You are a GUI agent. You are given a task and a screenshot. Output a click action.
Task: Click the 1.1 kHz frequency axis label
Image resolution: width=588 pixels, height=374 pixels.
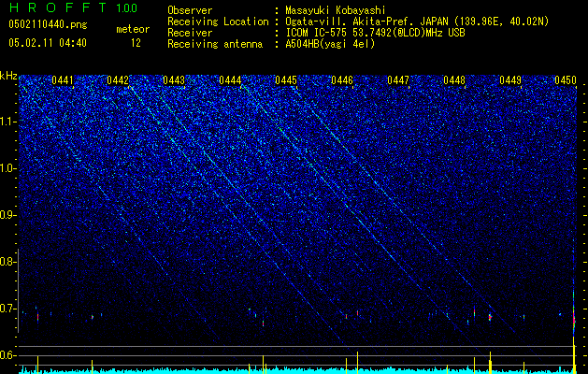pyautogui.click(x=8, y=122)
